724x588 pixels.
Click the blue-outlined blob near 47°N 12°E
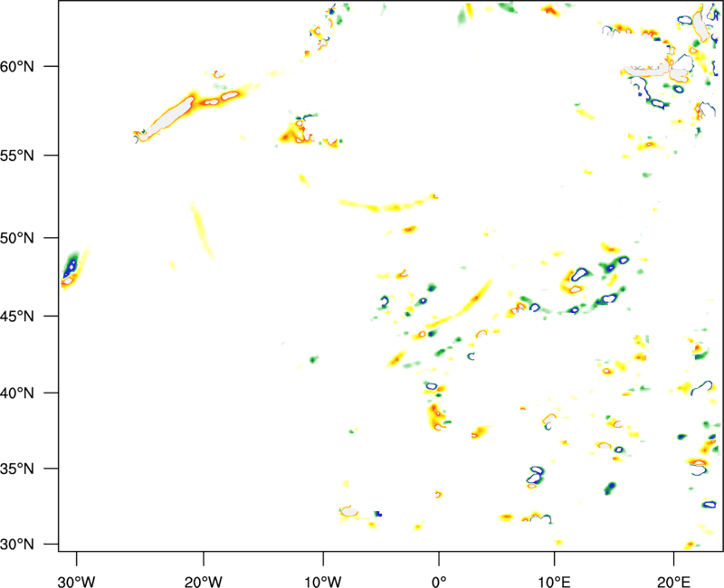coord(578,274)
